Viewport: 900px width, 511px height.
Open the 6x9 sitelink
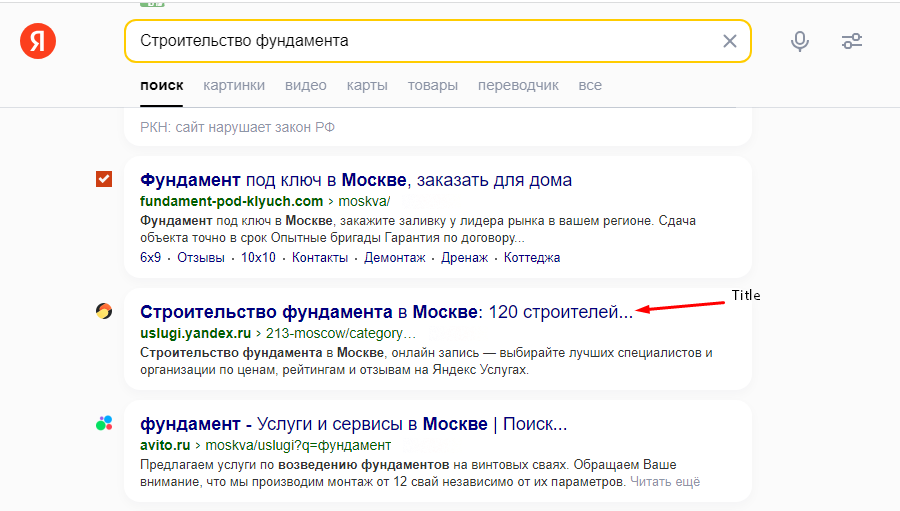pyautogui.click(x=150, y=258)
